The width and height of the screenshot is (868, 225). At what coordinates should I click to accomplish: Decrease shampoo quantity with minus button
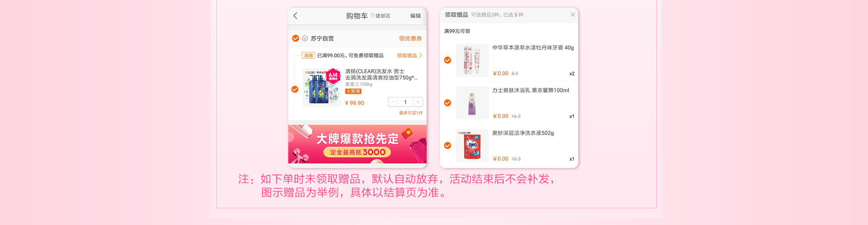pyautogui.click(x=393, y=102)
